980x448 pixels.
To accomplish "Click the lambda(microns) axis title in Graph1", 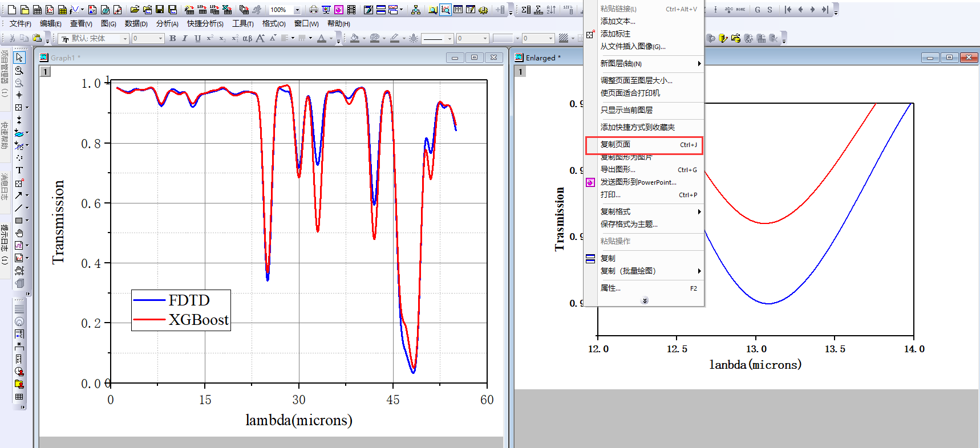I will click(299, 421).
